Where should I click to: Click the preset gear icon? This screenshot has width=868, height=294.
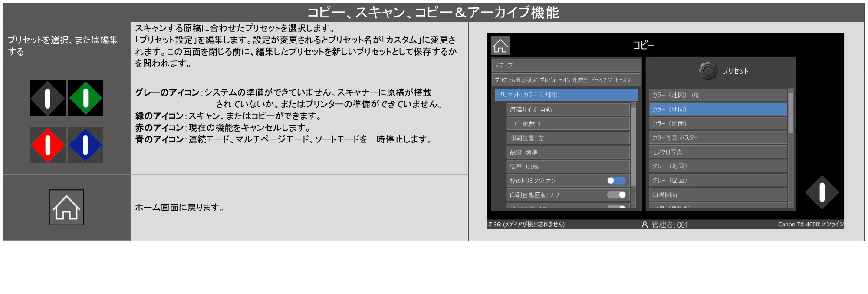(x=708, y=71)
